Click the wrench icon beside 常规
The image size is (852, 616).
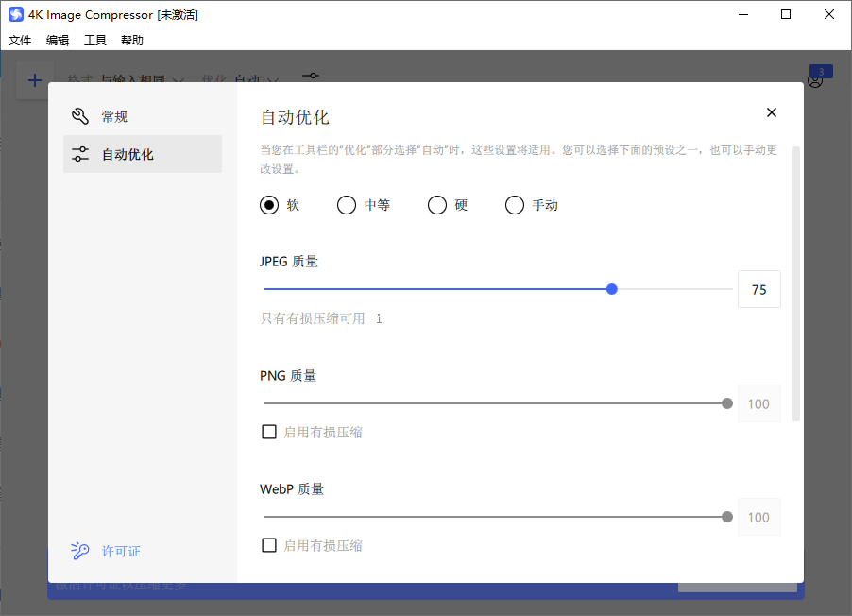tap(80, 116)
